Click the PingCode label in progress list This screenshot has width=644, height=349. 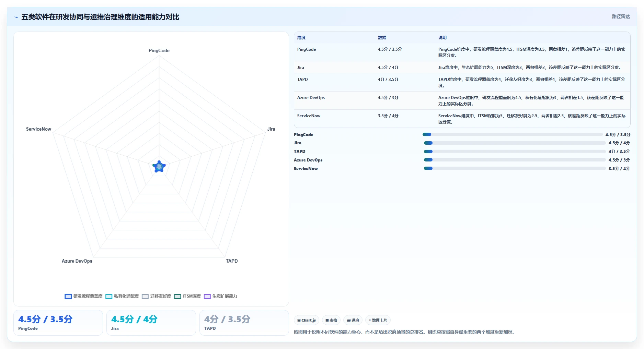pos(303,135)
